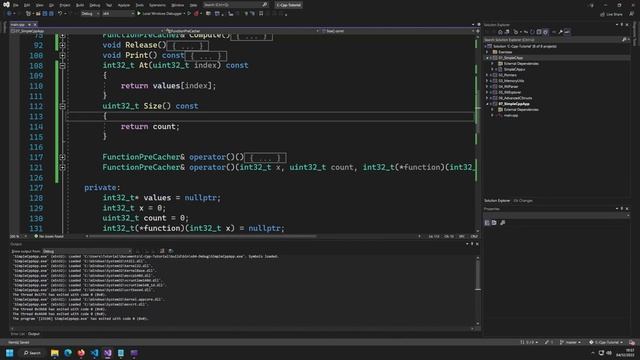Screen dimensions: 640x360
Task: Expand the collapsed Print() function on line 100
Action: [x=62, y=56]
